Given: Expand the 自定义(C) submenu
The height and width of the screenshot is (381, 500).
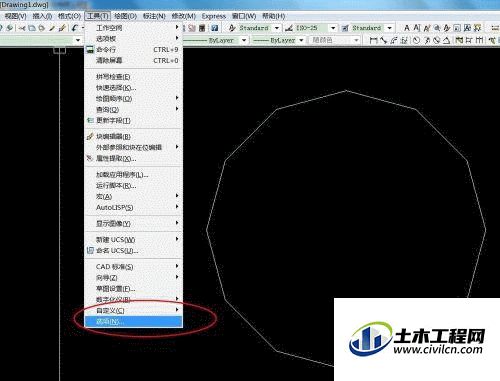Looking at the screenshot, I should [133, 311].
